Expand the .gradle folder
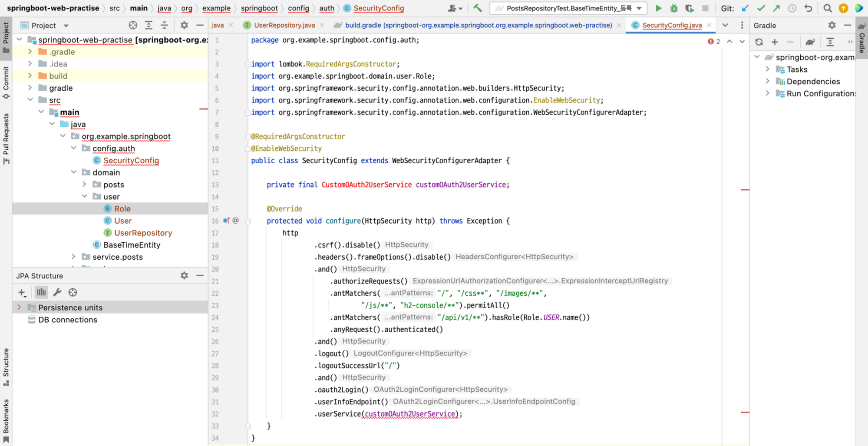The height and width of the screenshot is (446, 868). pos(30,52)
